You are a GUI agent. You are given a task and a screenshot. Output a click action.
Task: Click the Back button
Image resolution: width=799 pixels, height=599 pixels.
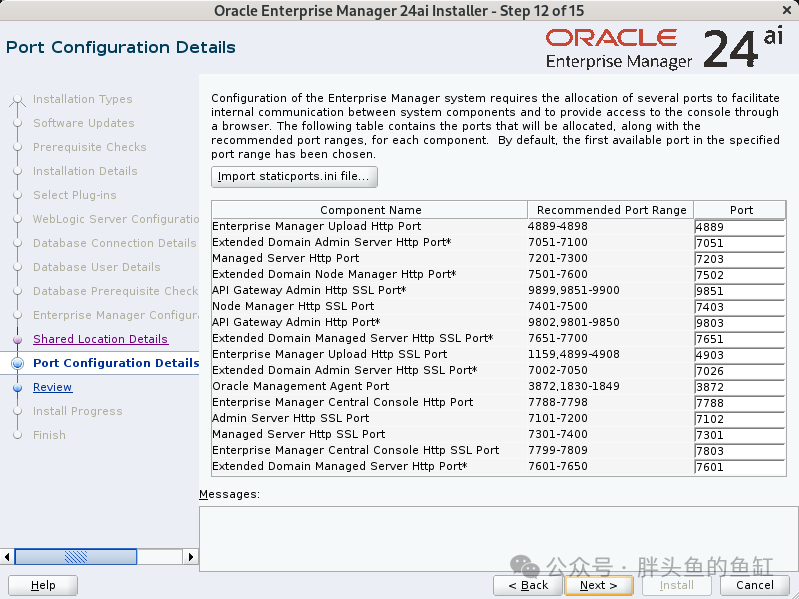[x=528, y=585]
